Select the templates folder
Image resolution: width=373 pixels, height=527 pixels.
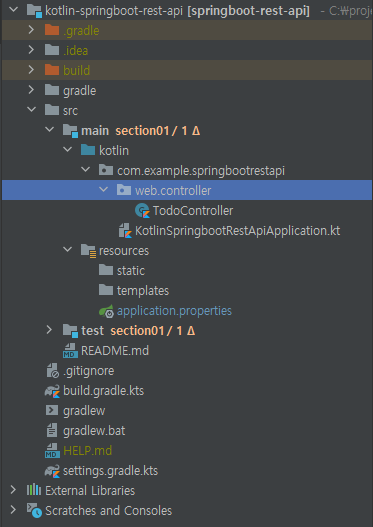tap(143, 290)
